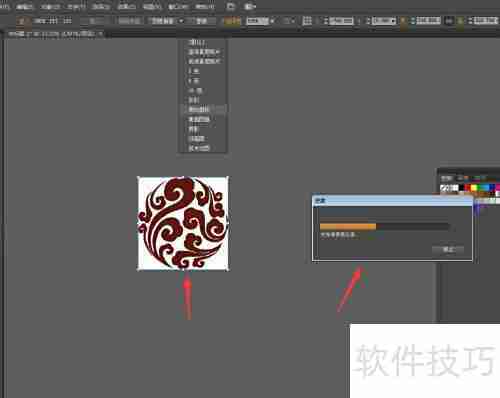Choose the Silhouettes preset
500x398 pixels.
(203, 129)
